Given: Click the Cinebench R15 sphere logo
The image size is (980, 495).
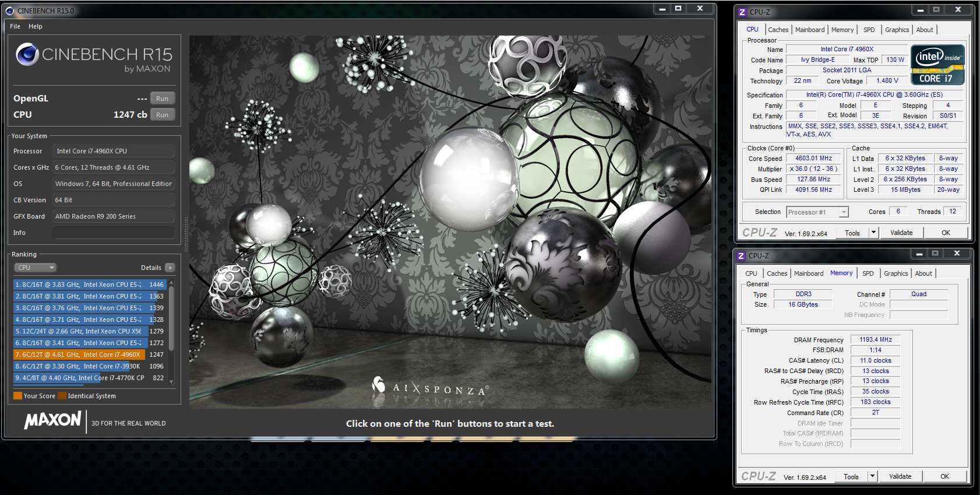Looking at the screenshot, I should coord(27,54).
